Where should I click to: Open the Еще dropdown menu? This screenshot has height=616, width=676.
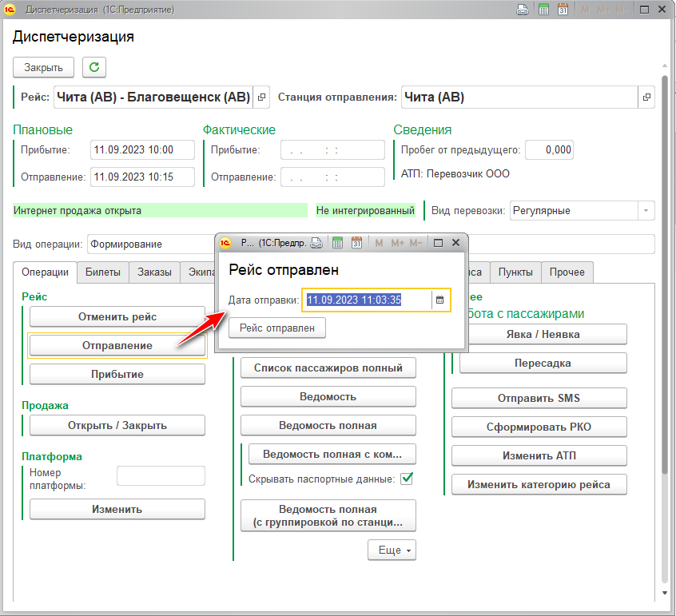click(x=392, y=550)
